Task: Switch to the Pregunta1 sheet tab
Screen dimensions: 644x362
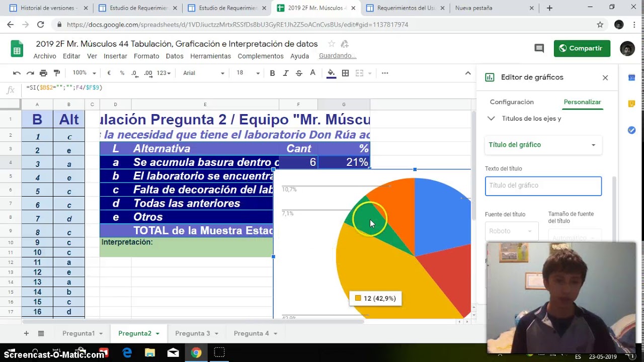Action: pyautogui.click(x=82, y=333)
